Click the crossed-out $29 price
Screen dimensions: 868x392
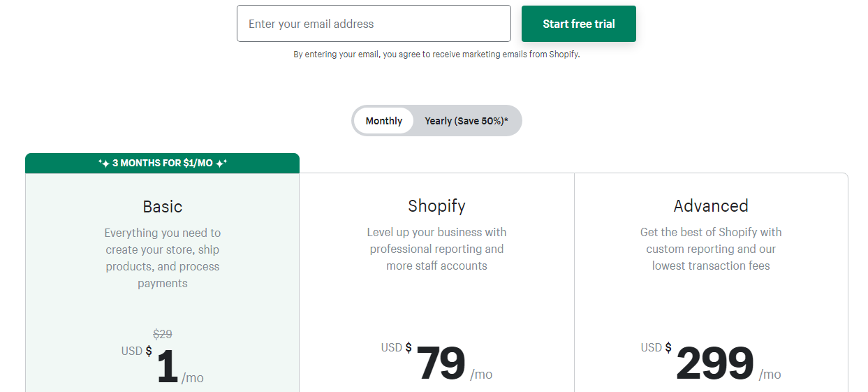pos(163,334)
